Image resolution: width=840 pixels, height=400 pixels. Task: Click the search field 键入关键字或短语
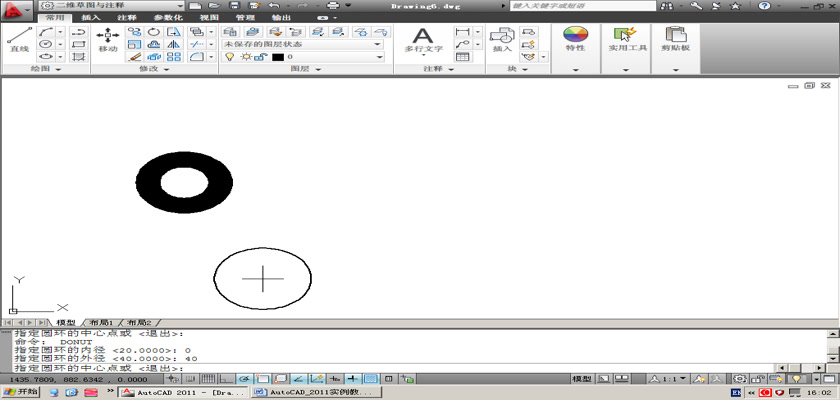click(x=583, y=6)
